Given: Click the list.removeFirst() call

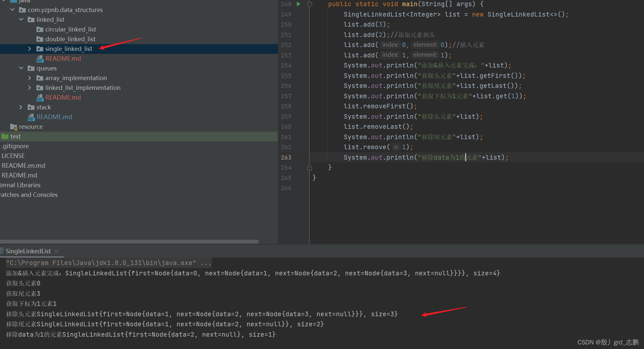Looking at the screenshot, I should (380, 106).
